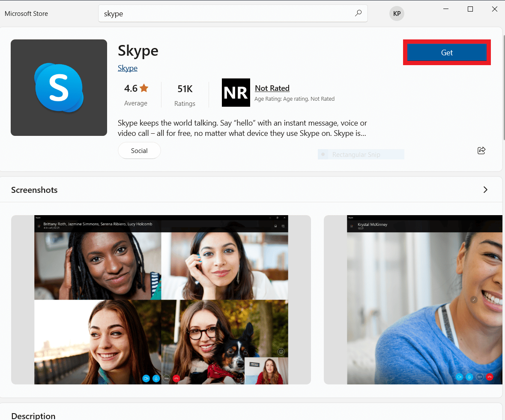Image resolution: width=505 pixels, height=420 pixels.
Task: Select the Social category tag
Action: 139,150
